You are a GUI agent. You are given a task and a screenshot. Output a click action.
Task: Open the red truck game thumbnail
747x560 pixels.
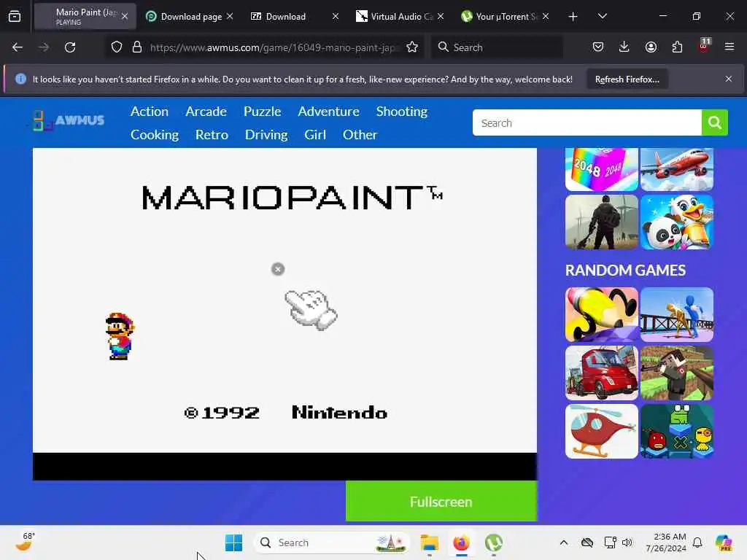(602, 373)
